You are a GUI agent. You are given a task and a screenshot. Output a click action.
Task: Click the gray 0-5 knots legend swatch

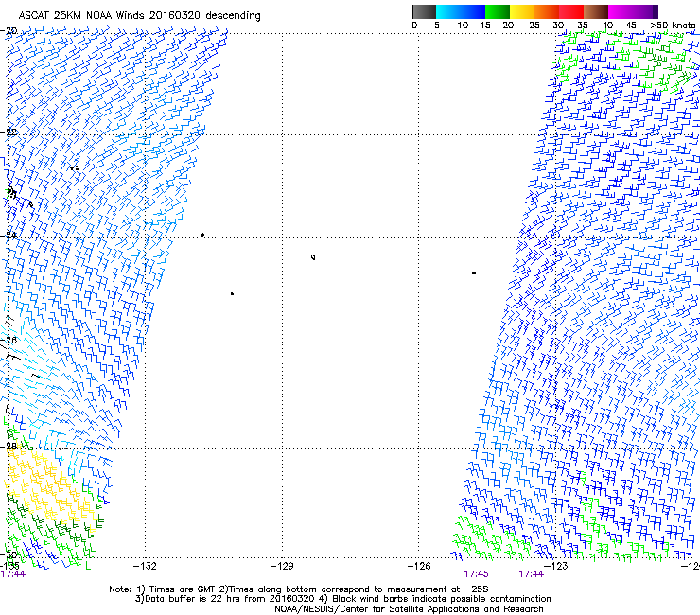[424, 11]
